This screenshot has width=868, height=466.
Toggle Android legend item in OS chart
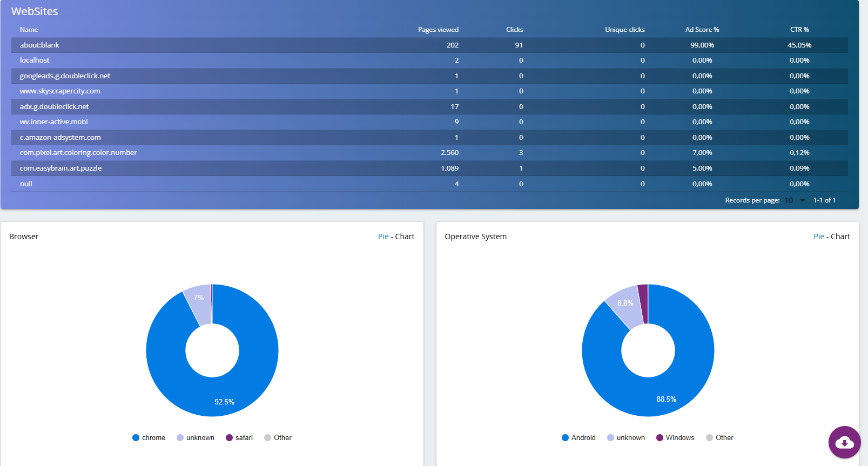578,437
